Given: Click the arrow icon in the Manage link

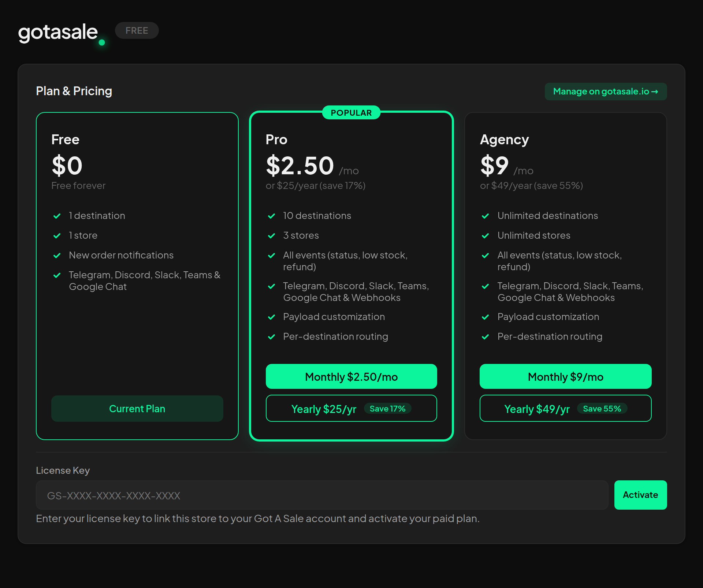Looking at the screenshot, I should click(x=655, y=92).
